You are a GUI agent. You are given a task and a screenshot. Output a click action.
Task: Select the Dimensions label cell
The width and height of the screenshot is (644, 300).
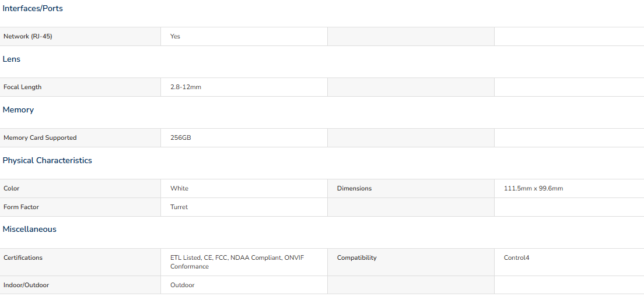(x=411, y=188)
